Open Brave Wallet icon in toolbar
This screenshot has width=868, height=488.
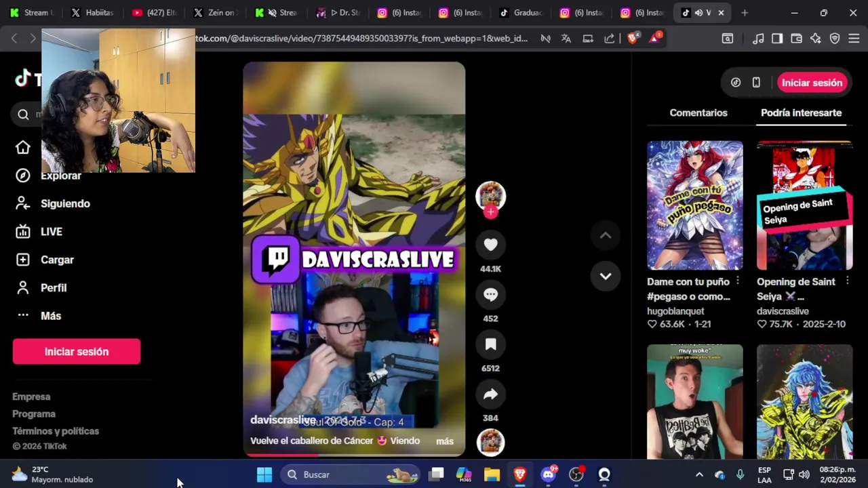[x=797, y=39]
